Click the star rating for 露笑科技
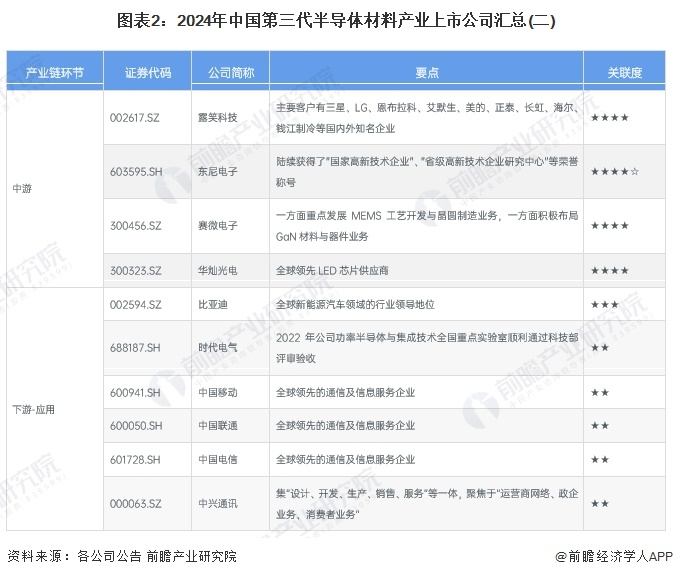This screenshot has width=673, height=577. point(609,118)
